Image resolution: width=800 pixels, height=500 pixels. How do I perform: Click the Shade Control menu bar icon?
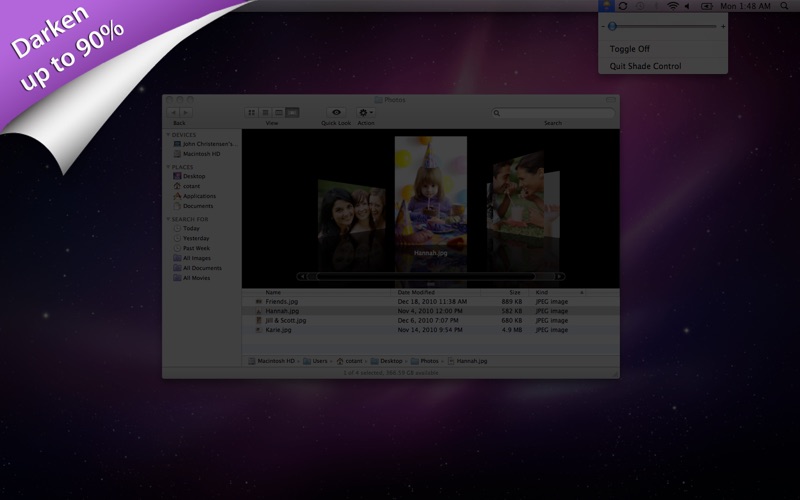[x=606, y=6]
